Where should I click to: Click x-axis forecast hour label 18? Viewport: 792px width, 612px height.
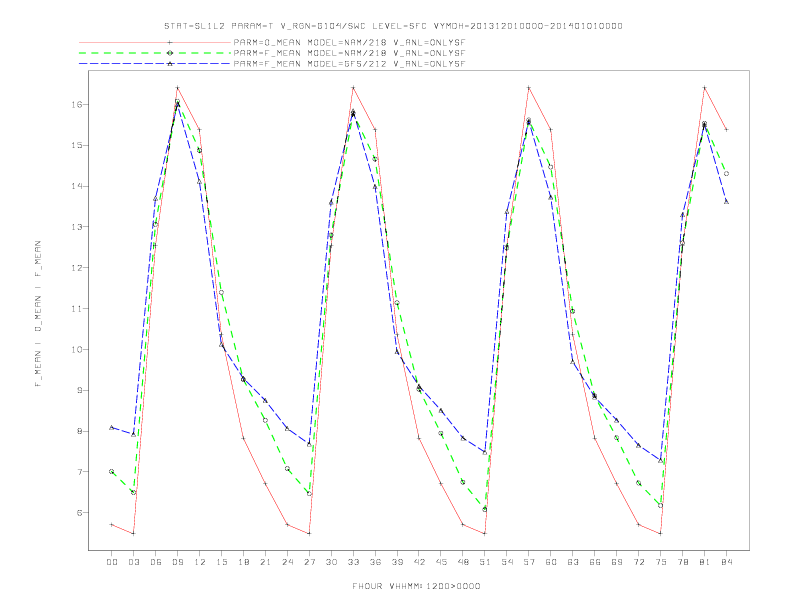243,562
